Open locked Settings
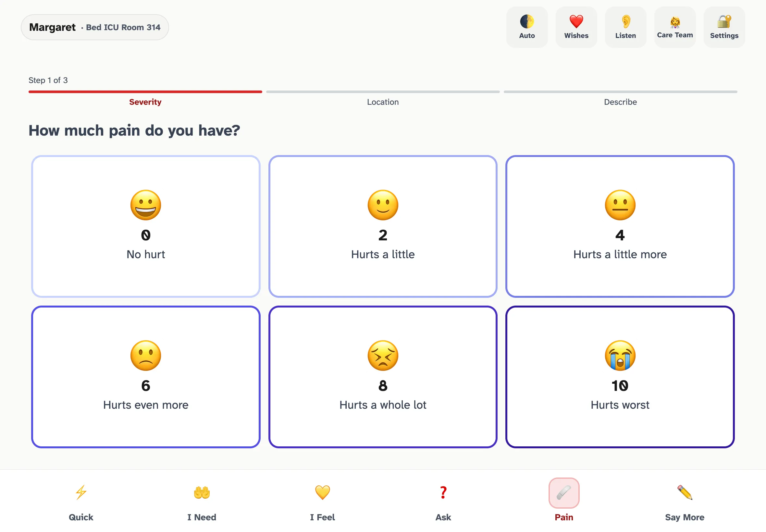Screen dimensions: 766x532 [x=724, y=27]
